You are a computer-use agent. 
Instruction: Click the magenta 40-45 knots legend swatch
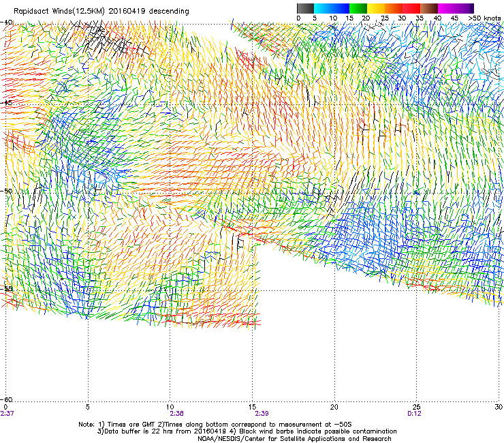[x=447, y=8]
